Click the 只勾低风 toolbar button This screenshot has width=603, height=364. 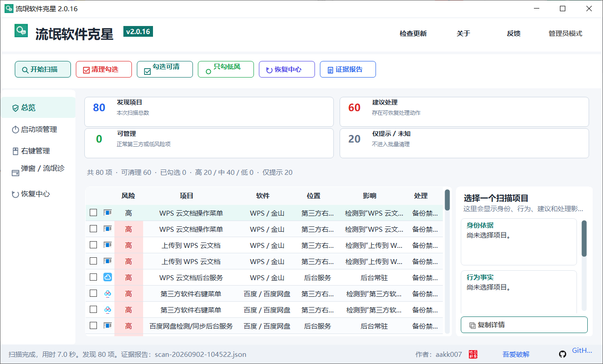(226, 69)
